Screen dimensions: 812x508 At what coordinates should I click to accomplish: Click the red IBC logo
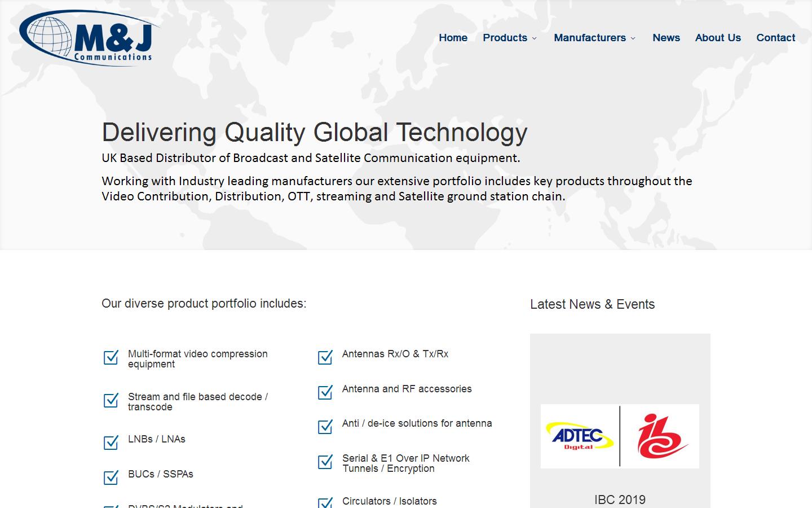[x=661, y=436]
